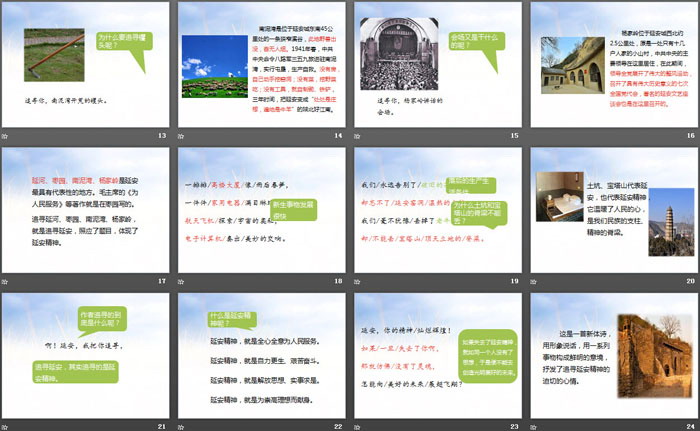Click the slide number 16 label
Screen dimensions: 700x431
691,135
